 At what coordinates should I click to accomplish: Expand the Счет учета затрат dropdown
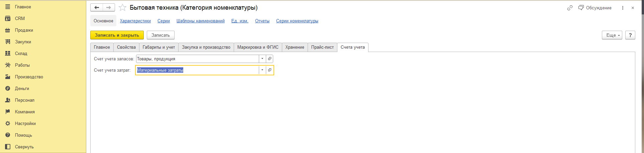[x=262, y=70]
